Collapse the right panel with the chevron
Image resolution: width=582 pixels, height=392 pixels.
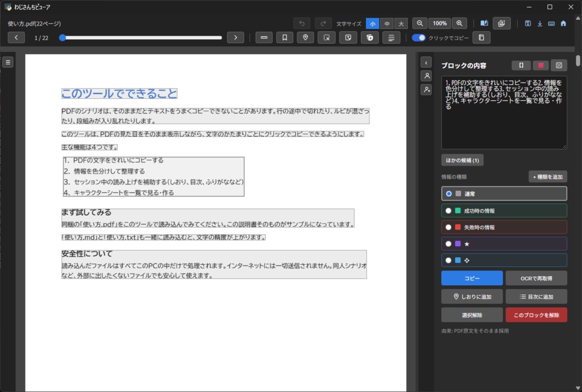[426, 62]
